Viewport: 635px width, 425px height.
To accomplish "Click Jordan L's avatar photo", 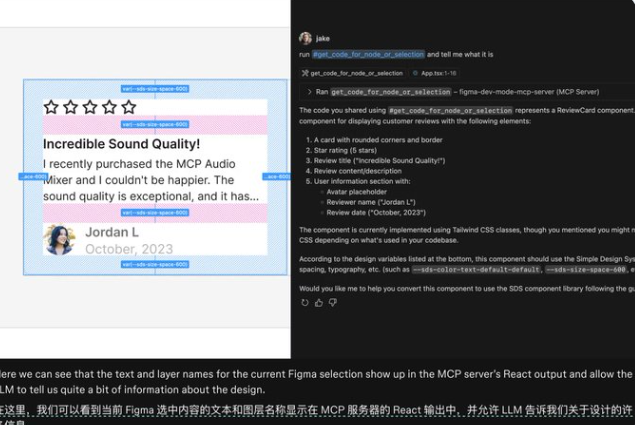I will point(59,239).
